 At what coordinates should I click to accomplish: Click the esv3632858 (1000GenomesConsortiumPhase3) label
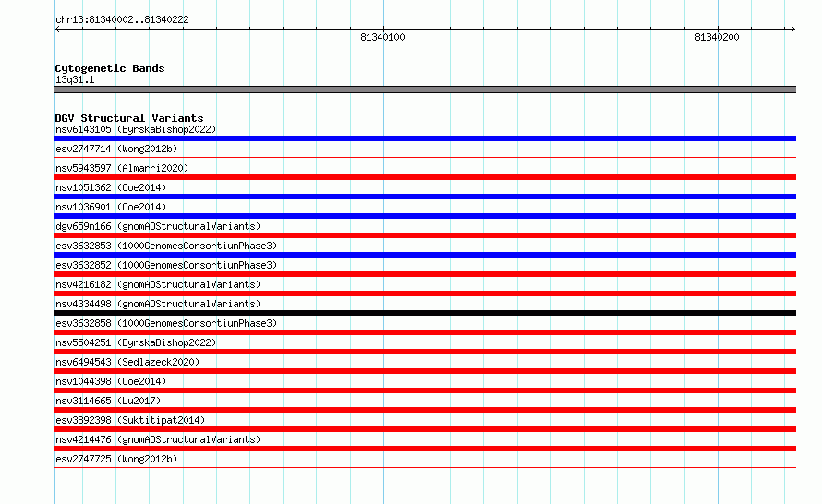166,323
